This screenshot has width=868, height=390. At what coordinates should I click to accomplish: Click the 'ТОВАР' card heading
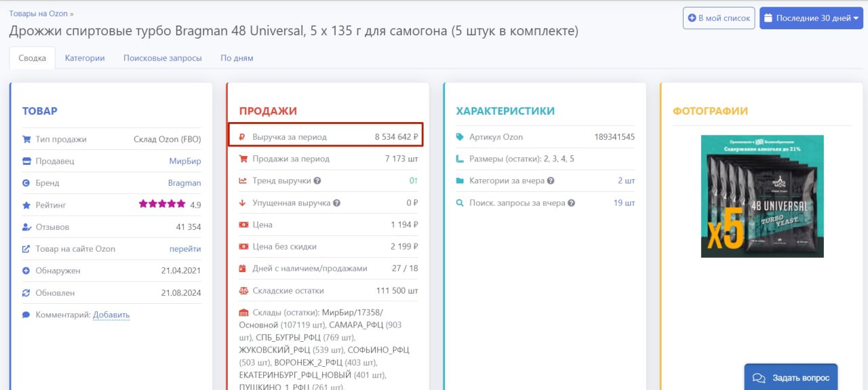pos(40,111)
